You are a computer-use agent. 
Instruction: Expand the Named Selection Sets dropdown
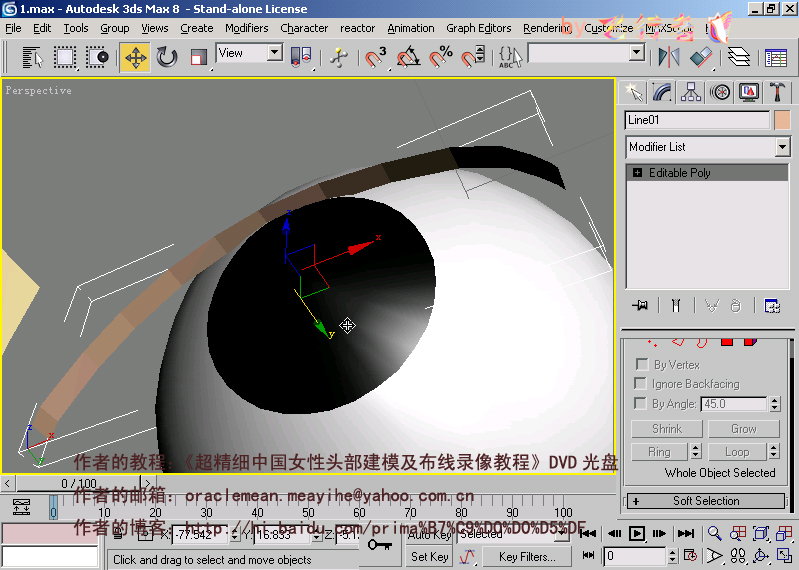636,52
